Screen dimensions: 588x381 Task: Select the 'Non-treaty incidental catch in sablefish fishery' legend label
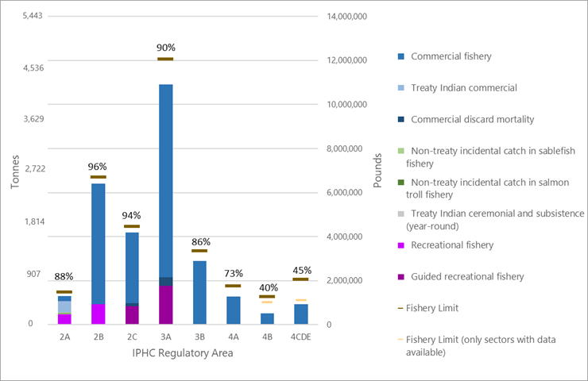489,156
